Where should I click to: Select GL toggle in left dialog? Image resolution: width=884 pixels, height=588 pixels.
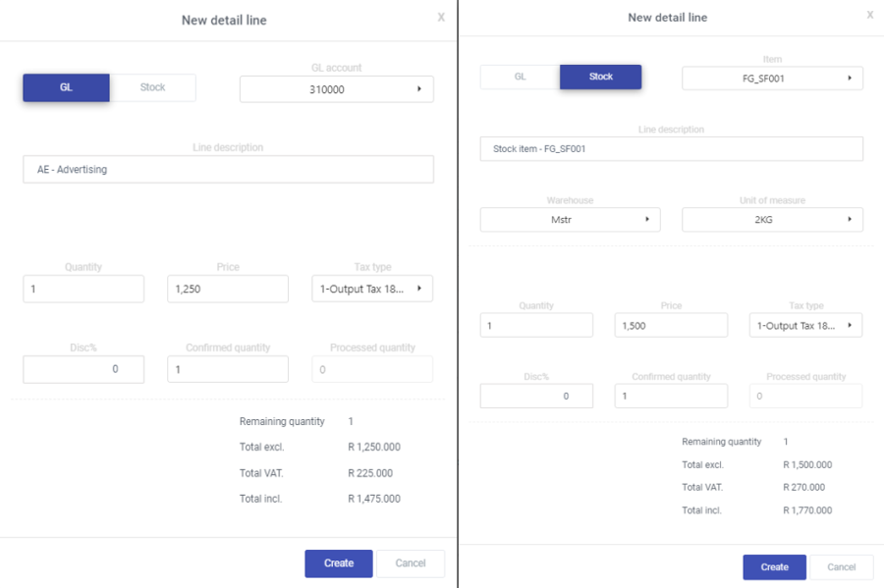pyautogui.click(x=66, y=87)
